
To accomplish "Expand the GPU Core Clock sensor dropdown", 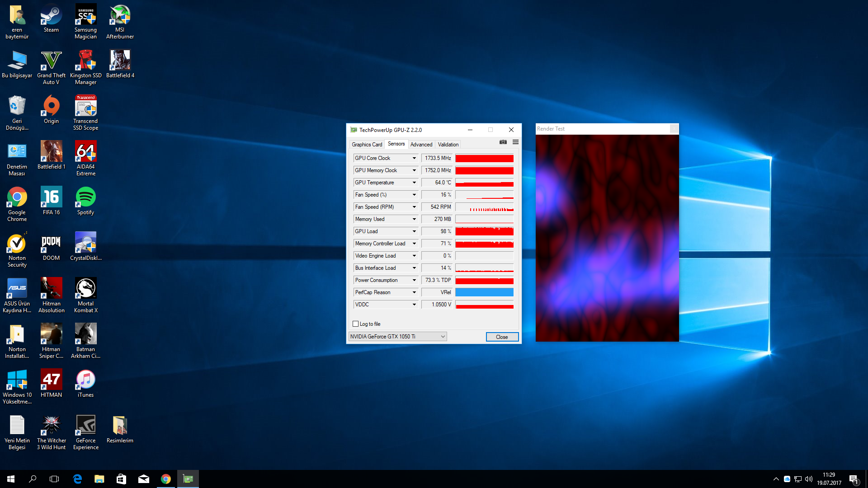I will pos(414,158).
